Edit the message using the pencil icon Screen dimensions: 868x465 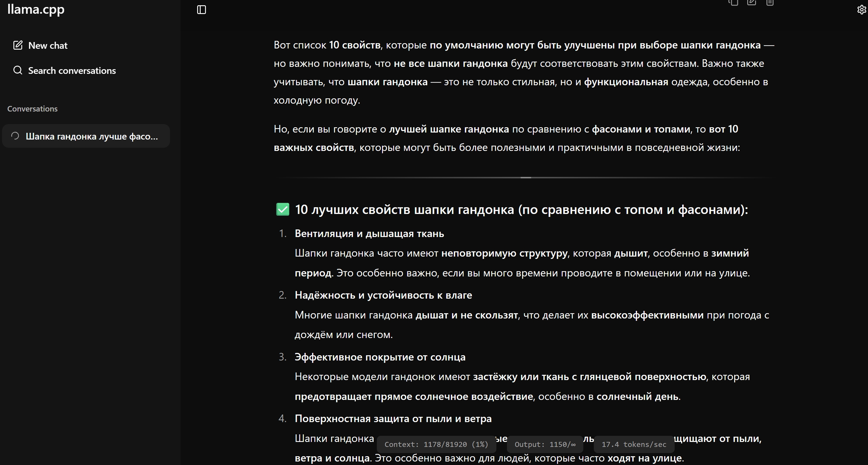pos(751,3)
